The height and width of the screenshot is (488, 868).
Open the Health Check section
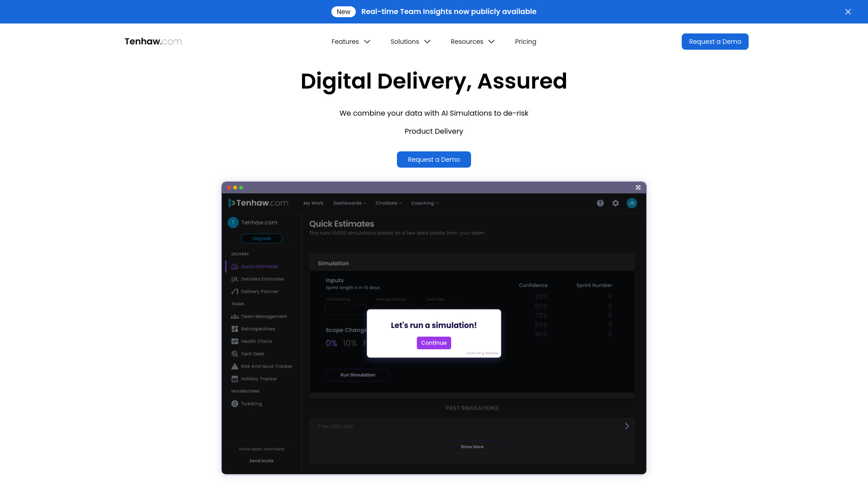point(256,341)
